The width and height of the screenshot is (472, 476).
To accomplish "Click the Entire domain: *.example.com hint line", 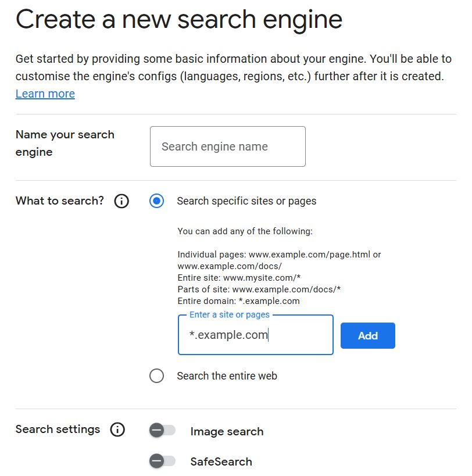I will pos(238,301).
